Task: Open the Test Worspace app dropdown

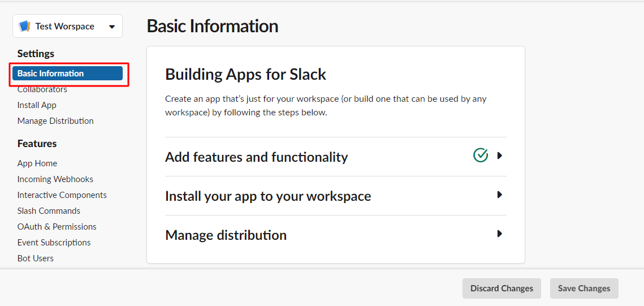Action: [x=111, y=27]
